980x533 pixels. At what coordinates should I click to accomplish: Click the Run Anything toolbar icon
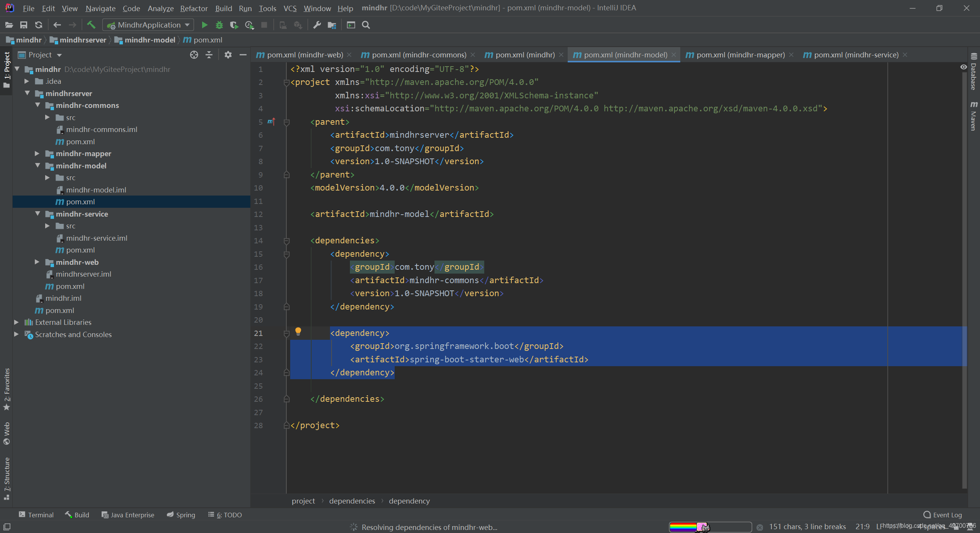click(x=351, y=25)
